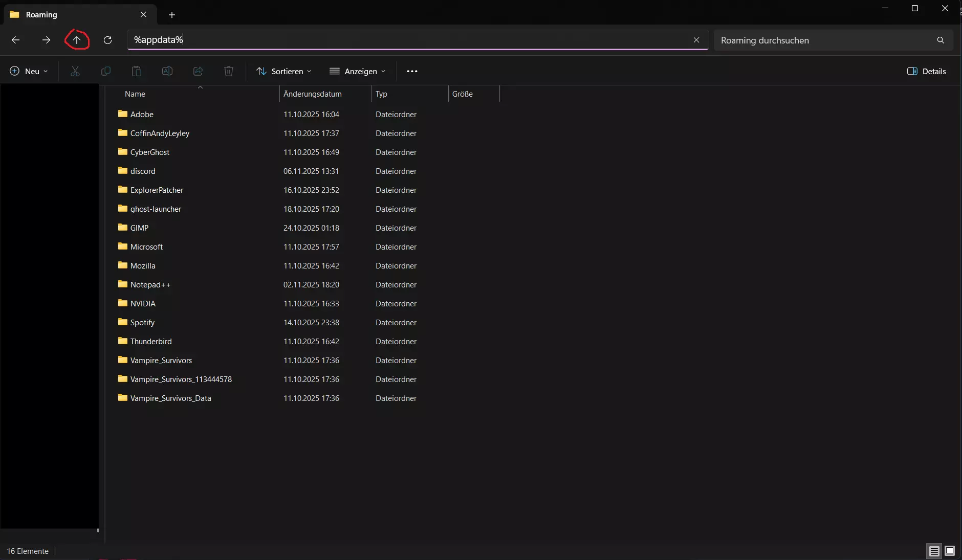Sort by Änderungsdatum column header

click(313, 94)
